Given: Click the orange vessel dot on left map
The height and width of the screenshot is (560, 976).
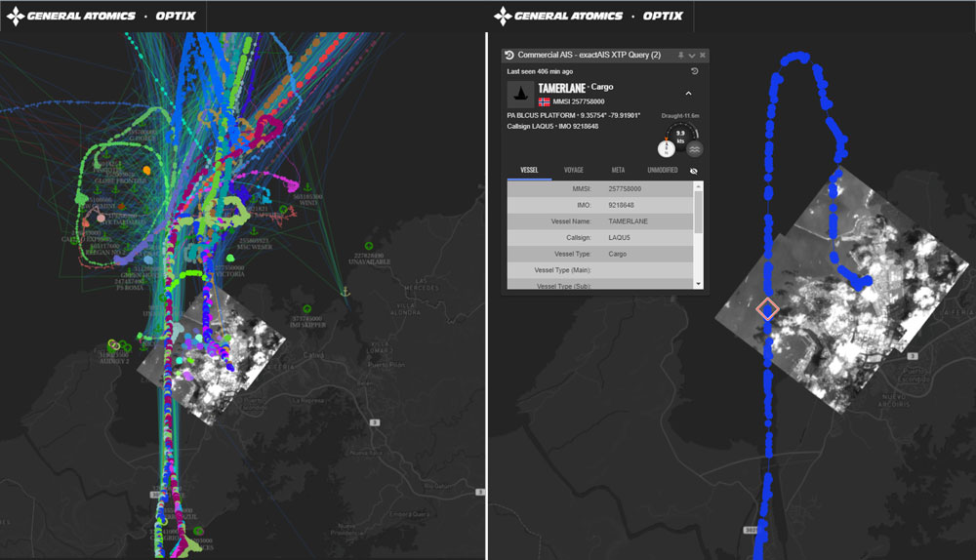Looking at the screenshot, I should (147, 170).
